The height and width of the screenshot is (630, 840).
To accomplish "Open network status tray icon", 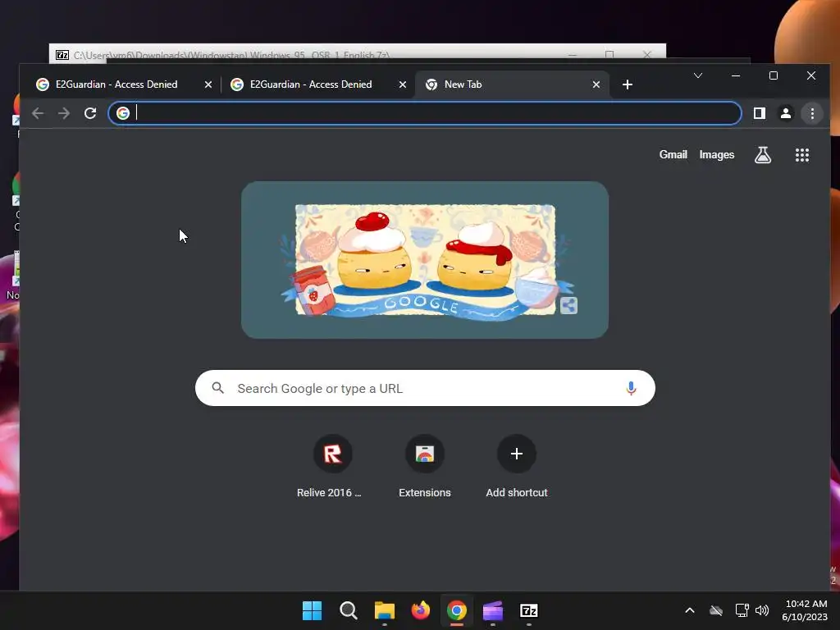I will pyautogui.click(x=742, y=610).
